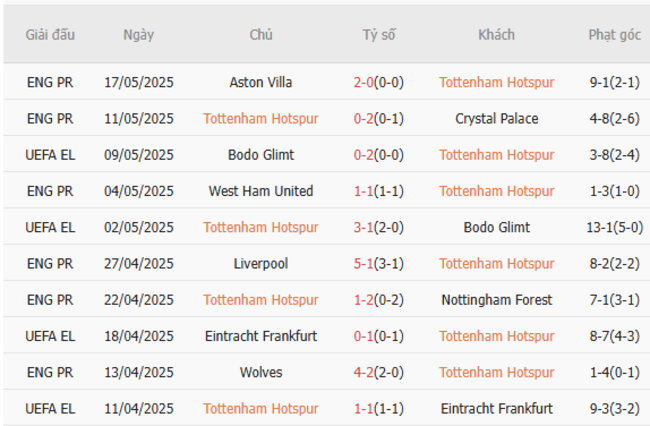
Task: Click the "Giải đấu" column header
Action: (x=50, y=35)
